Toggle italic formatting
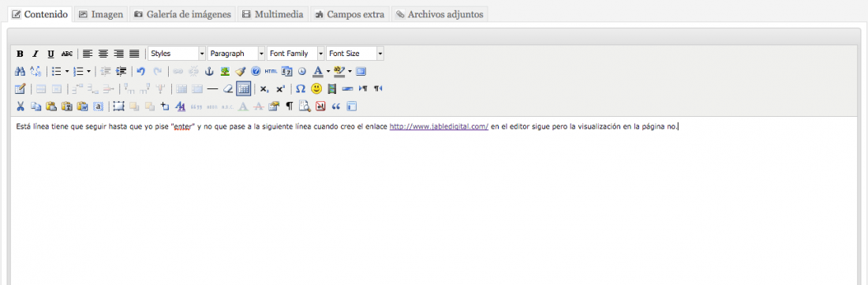The image size is (868, 285). 36,54
